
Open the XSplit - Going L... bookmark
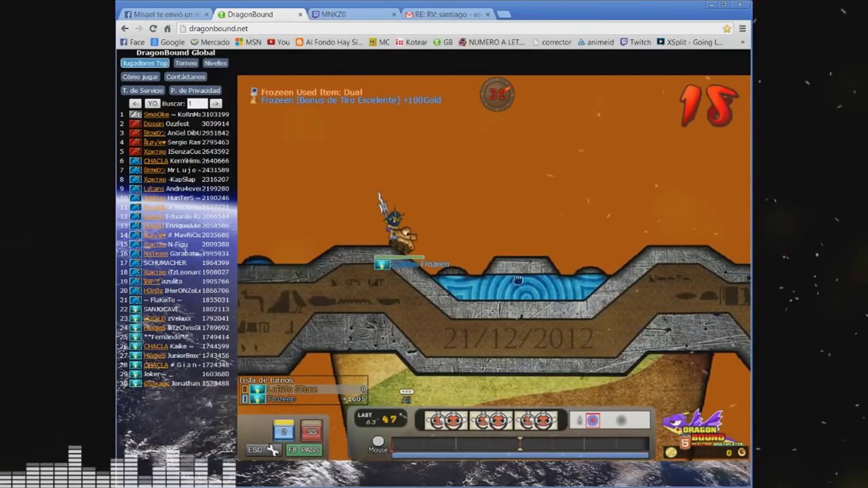click(690, 42)
